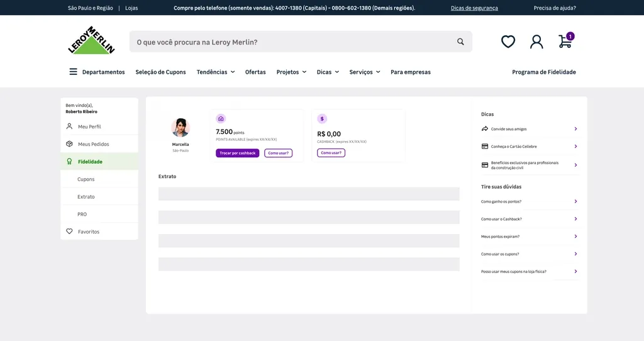644x341 pixels.
Task: Select Meu Perfil in sidebar
Action: (99, 126)
